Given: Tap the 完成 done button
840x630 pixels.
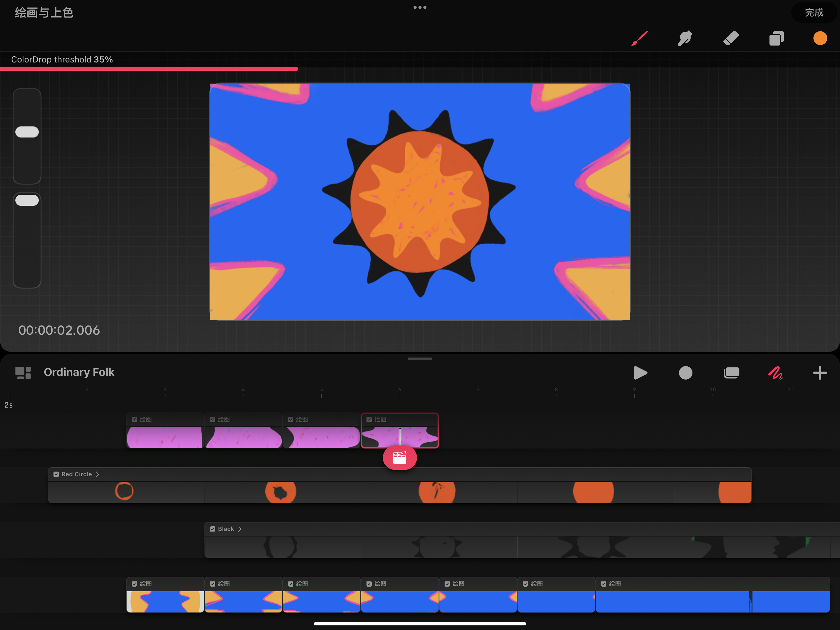Looking at the screenshot, I should click(x=814, y=13).
